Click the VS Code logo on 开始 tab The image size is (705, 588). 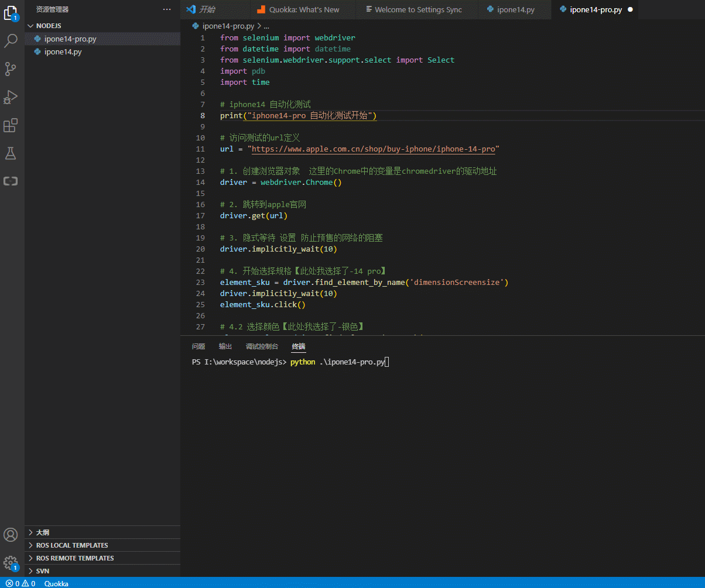click(x=190, y=9)
